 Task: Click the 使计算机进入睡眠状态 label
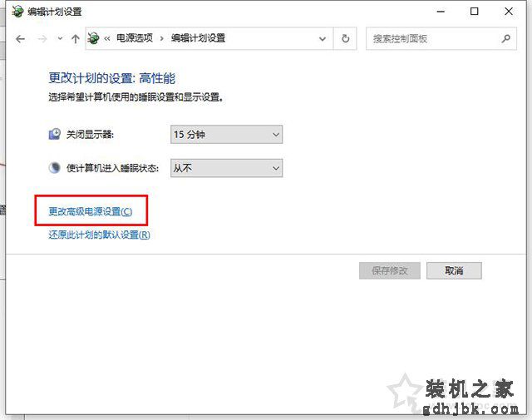pos(112,168)
